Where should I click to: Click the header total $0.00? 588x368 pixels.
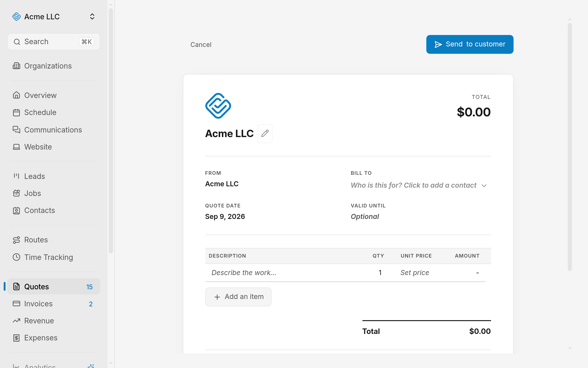point(474,112)
